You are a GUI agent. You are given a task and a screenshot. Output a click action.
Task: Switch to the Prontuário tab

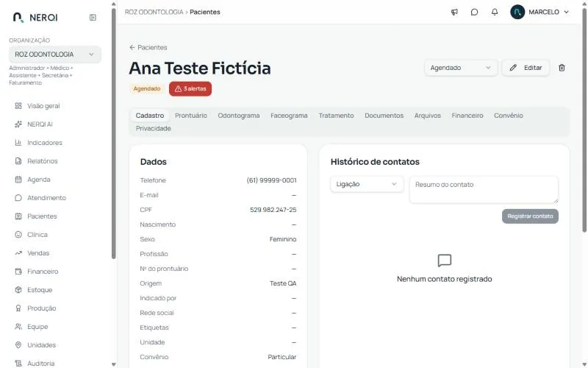[191, 116]
